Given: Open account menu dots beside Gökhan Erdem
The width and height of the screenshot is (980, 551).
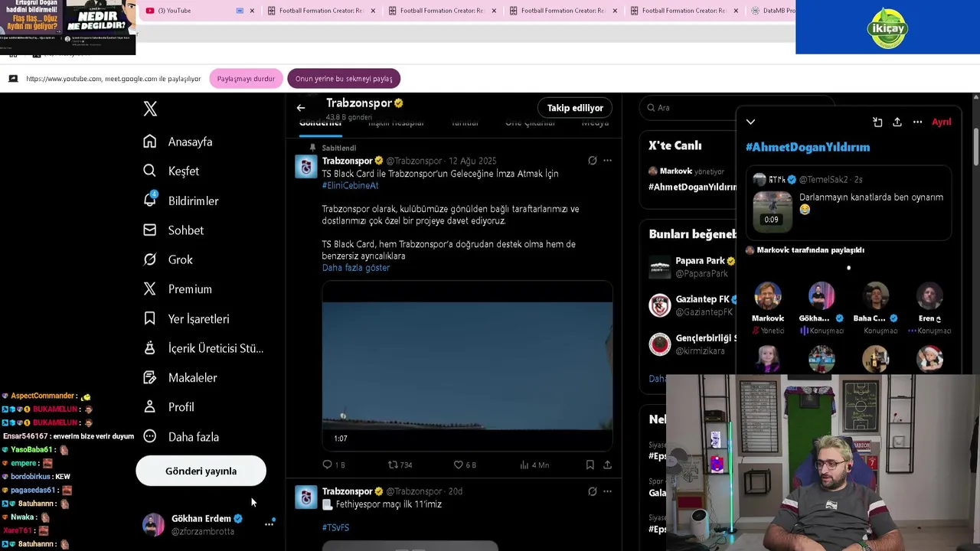Looking at the screenshot, I should 269,523.
